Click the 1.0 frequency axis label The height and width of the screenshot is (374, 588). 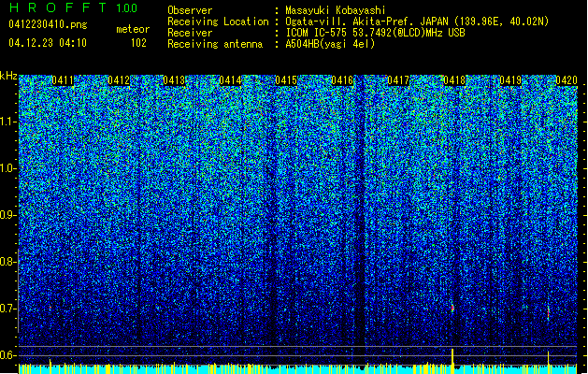pyautogui.click(x=8, y=168)
